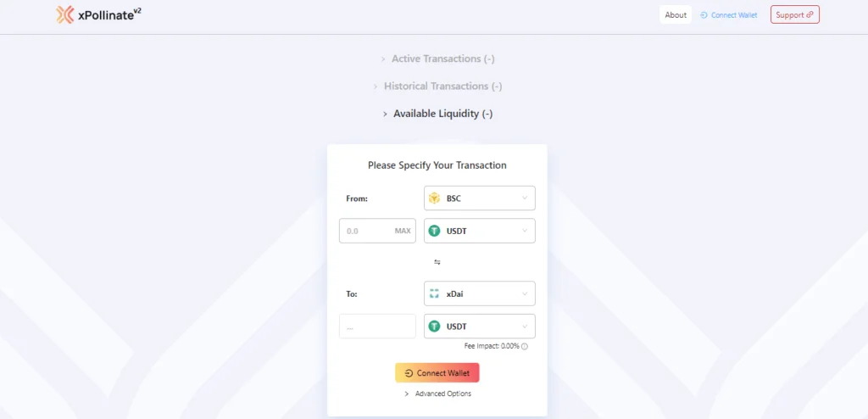Expand Historical Transactions section
Image resolution: width=868 pixels, height=419 pixels.
tap(437, 87)
